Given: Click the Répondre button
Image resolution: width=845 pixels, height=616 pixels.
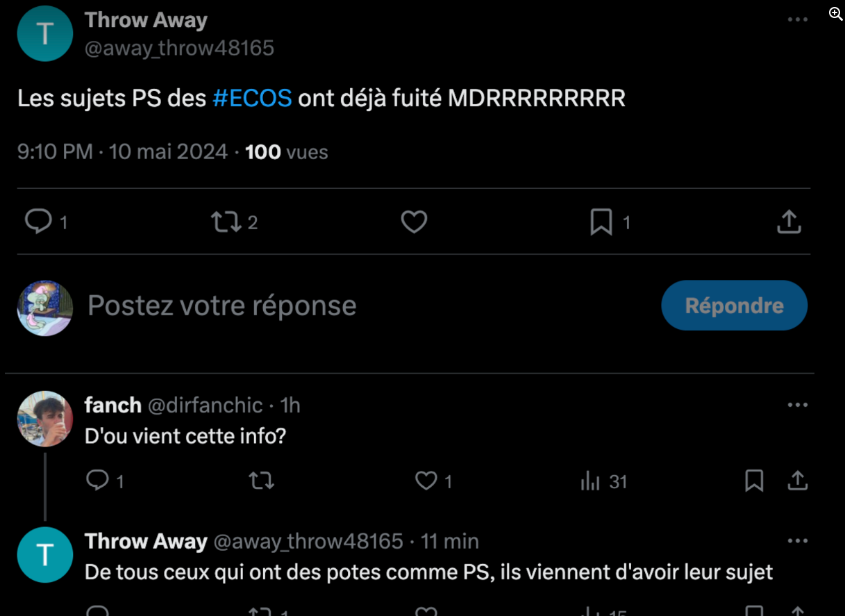Looking at the screenshot, I should pyautogui.click(x=734, y=306).
